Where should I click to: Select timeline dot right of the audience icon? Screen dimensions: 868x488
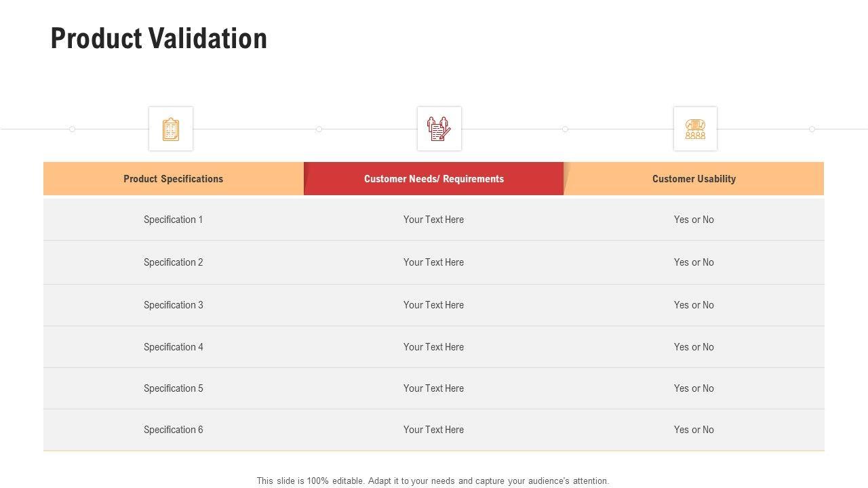point(812,129)
